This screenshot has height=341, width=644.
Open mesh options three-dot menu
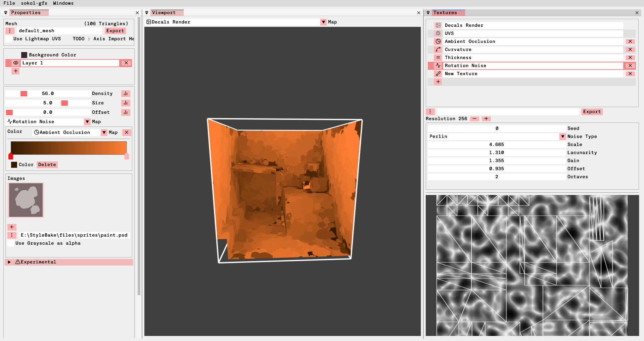coord(10,31)
